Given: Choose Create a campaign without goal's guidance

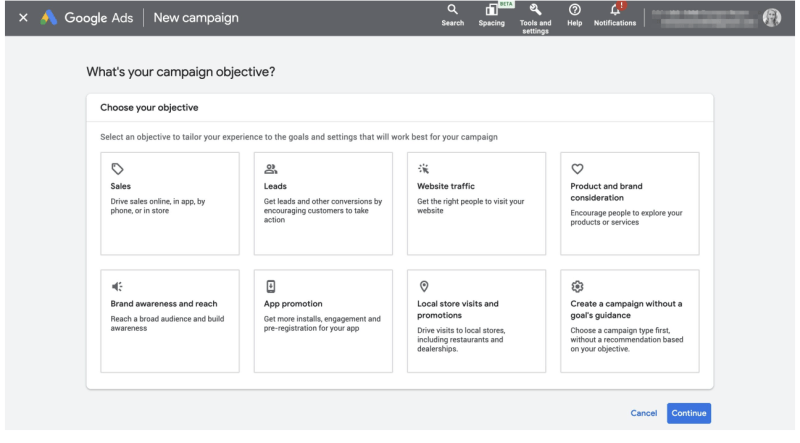Looking at the screenshot, I should [629, 320].
